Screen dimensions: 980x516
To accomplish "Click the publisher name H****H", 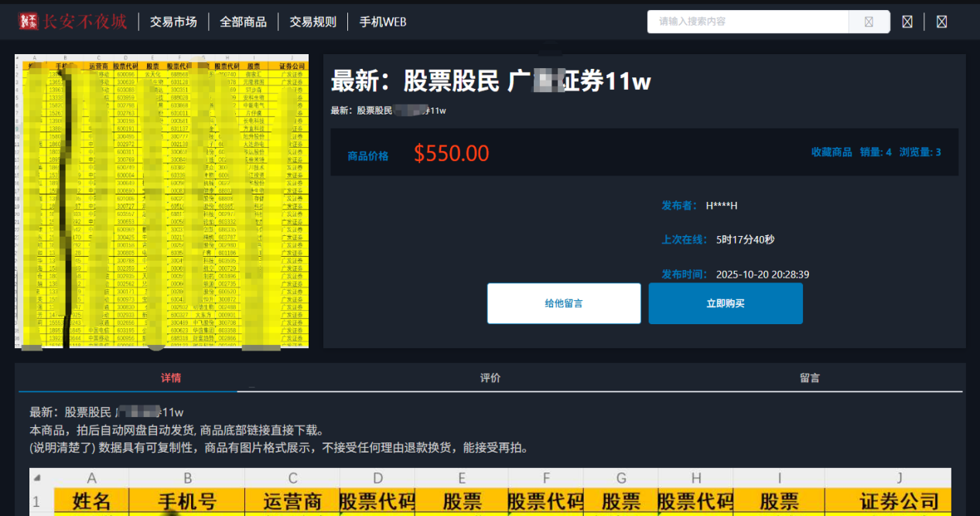I will pyautogui.click(x=721, y=206).
